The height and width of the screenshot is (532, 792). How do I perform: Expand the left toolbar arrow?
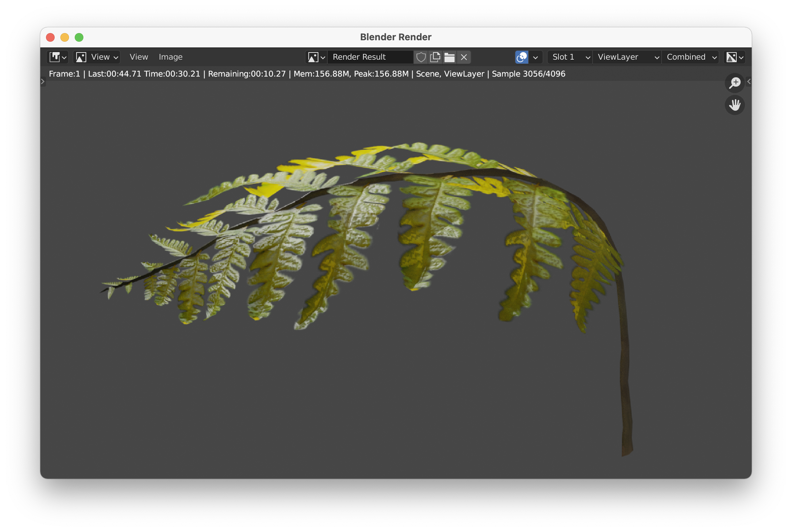[x=43, y=82]
